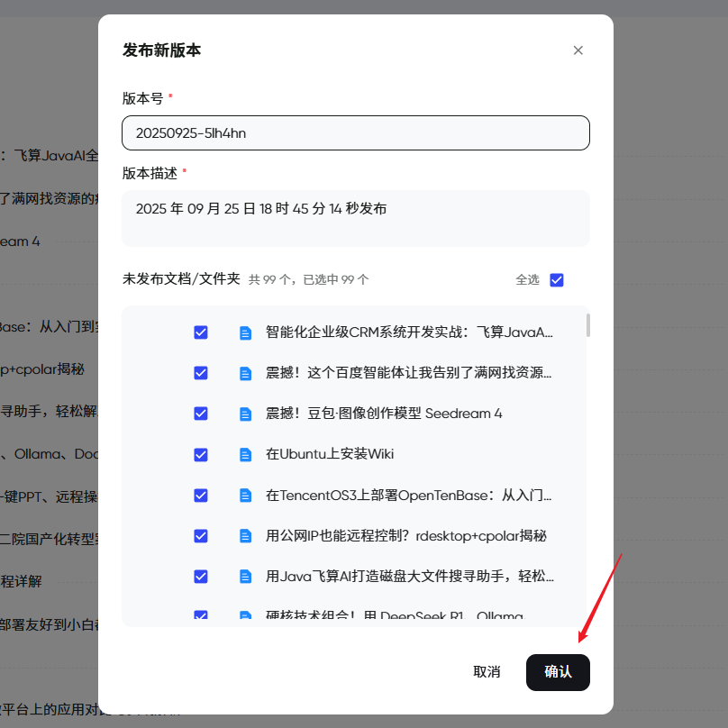Deselect the rdesktop+cpolar document checkbox
Screen dimensions: 728x728
200,535
